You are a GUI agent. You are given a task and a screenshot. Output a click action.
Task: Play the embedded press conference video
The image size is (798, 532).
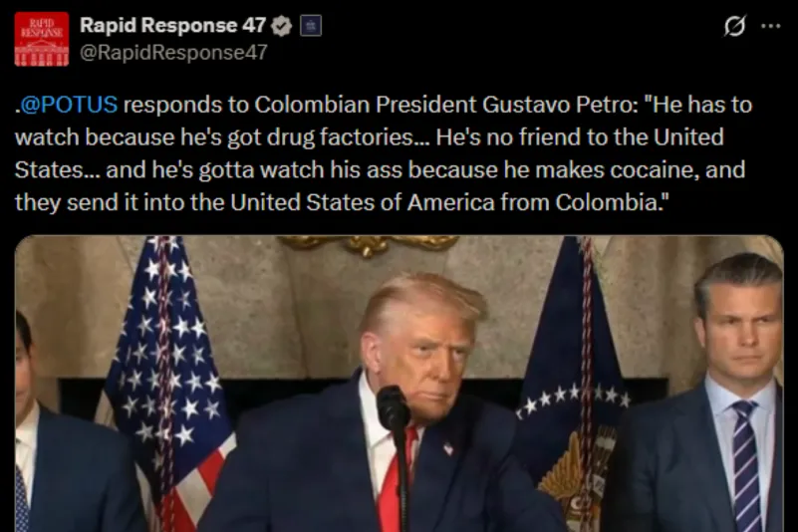pos(399,384)
